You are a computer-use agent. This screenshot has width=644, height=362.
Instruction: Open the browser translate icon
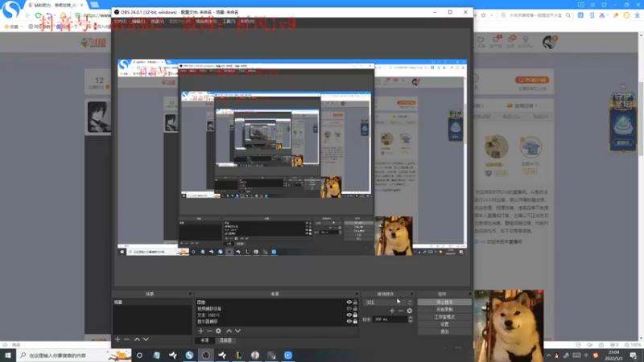point(580,15)
